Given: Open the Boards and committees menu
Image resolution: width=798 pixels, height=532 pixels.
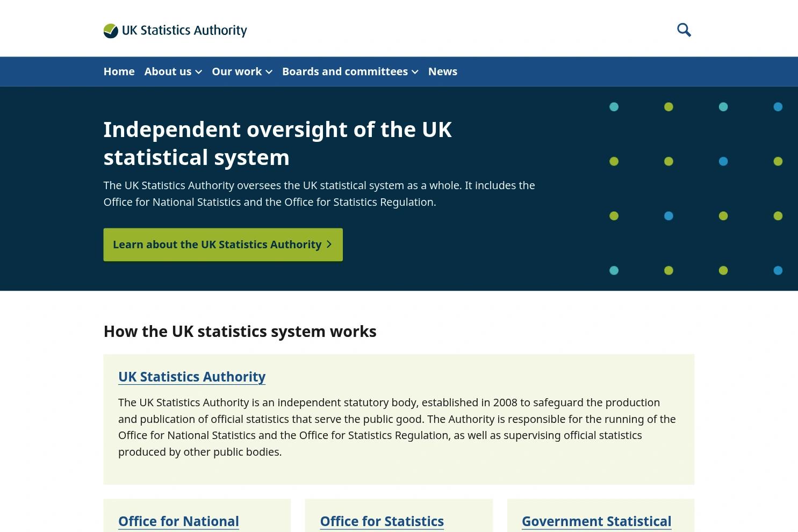Looking at the screenshot, I should 345,71.
